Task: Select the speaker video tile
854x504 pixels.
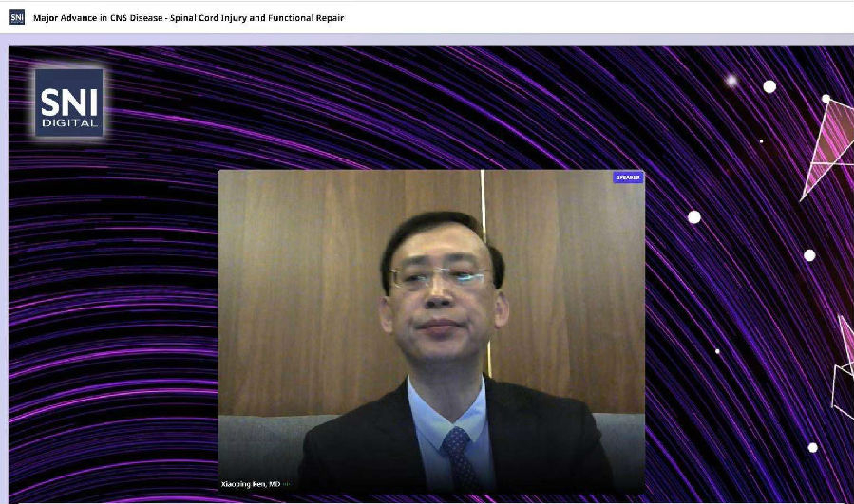Action: (431, 332)
